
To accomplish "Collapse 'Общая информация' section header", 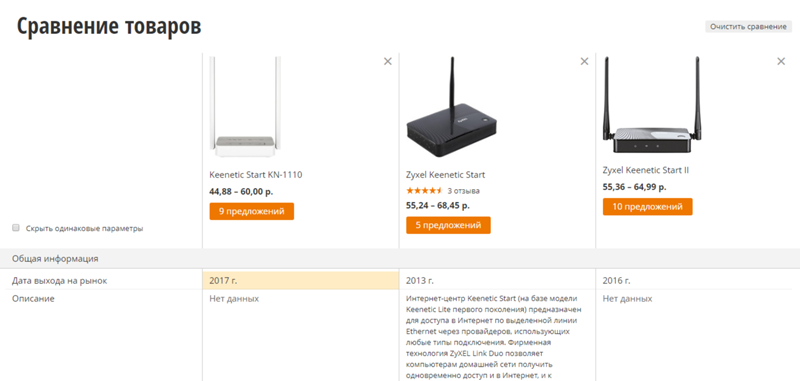I will tap(400, 259).
